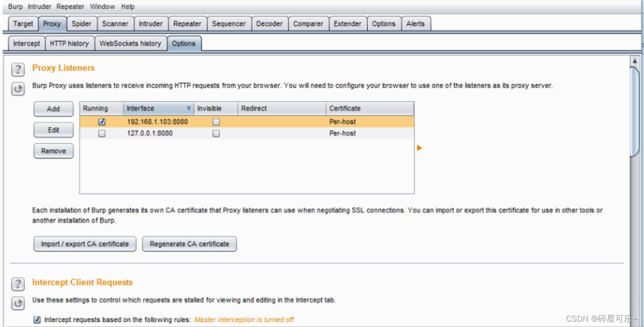Open the WebSockets history sub-tab
The width and height of the screenshot is (644, 327).
pos(130,43)
